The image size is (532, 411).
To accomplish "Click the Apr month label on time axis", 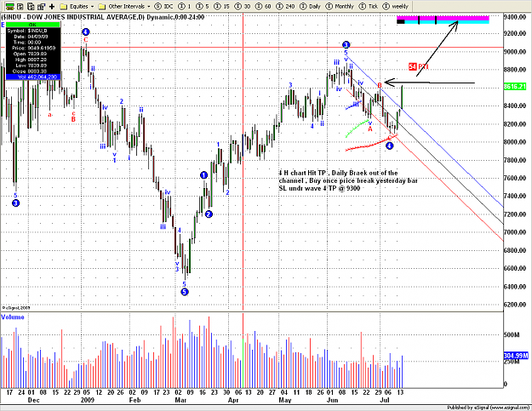I will [233, 401].
